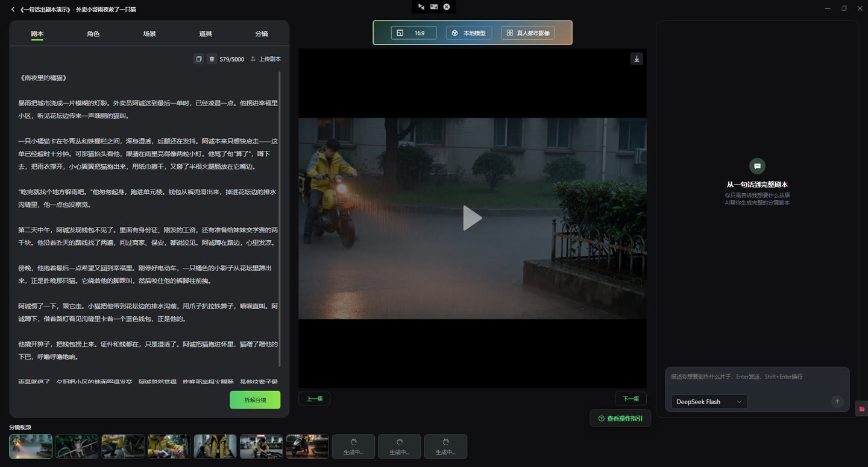Click the green 拆解分镜 button
The width and height of the screenshot is (868, 467).
pyautogui.click(x=255, y=400)
